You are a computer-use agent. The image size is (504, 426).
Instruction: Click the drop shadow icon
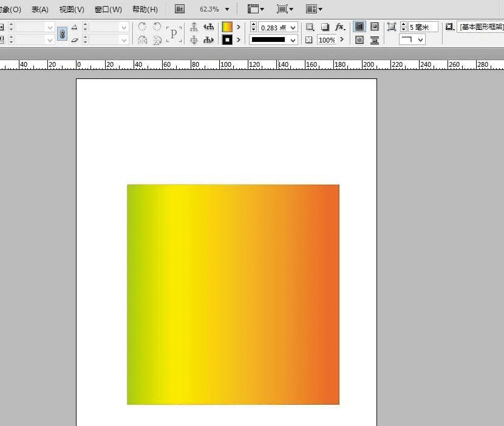point(325,27)
